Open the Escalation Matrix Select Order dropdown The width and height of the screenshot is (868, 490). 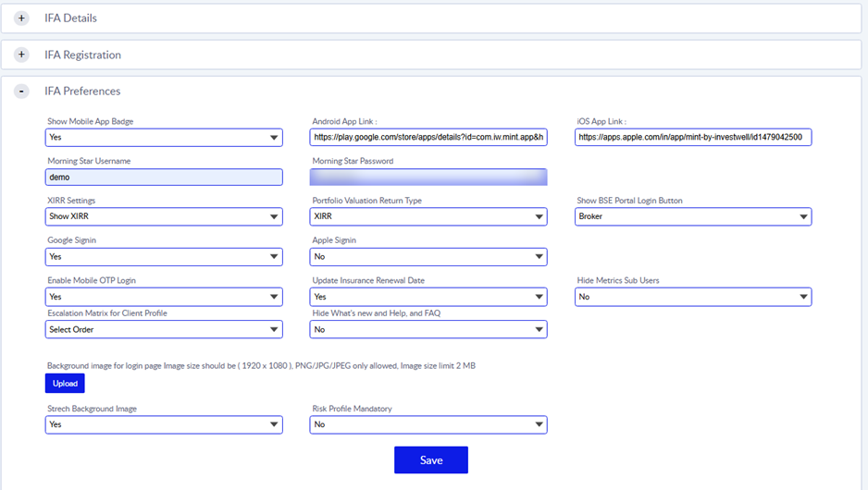164,329
